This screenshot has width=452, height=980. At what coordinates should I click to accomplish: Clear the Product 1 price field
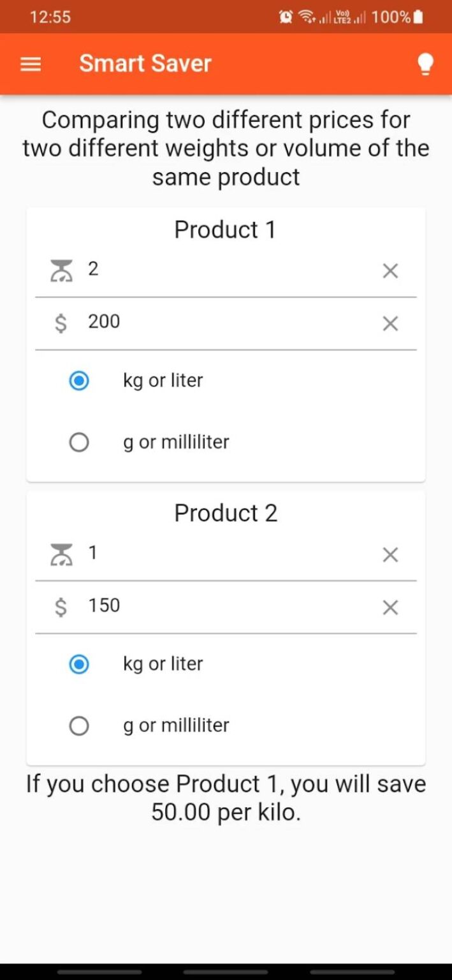(390, 323)
